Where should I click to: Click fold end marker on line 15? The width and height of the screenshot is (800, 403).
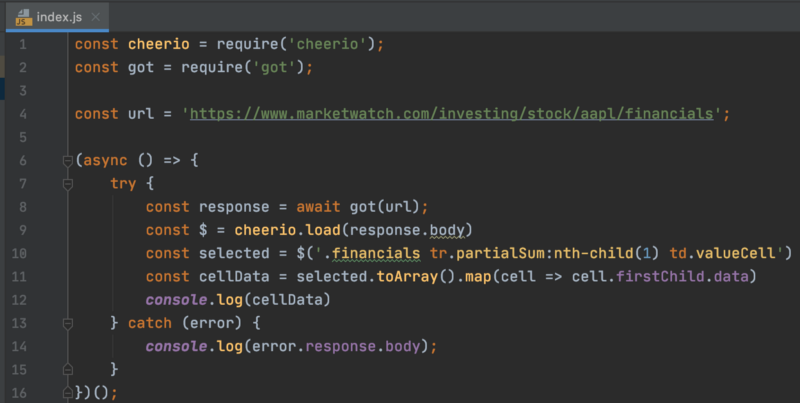pyautogui.click(x=68, y=369)
